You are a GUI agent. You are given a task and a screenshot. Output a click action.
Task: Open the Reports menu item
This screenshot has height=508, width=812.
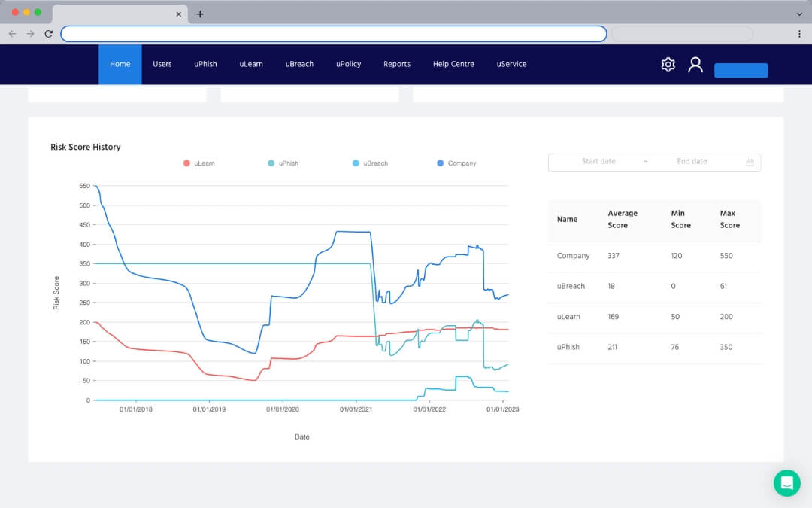tap(396, 65)
